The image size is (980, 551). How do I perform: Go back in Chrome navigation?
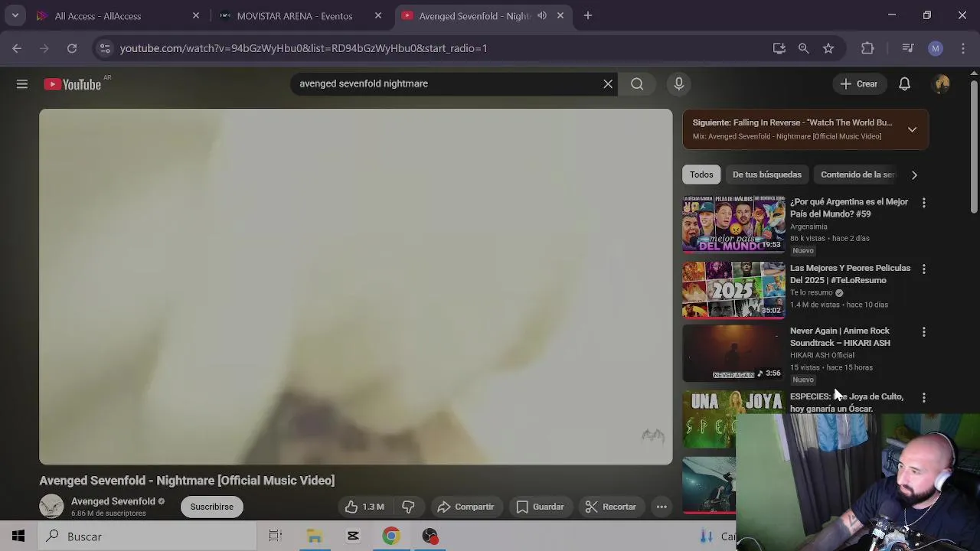[x=17, y=48]
